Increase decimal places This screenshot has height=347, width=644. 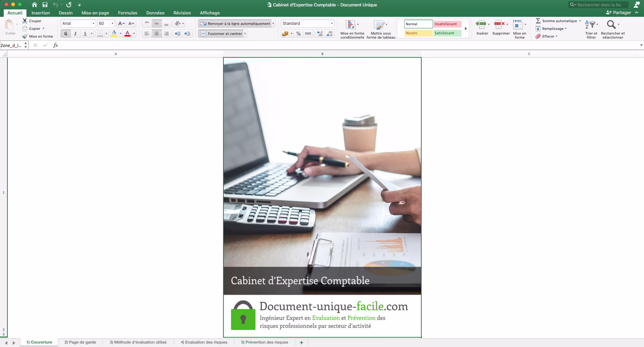320,34
